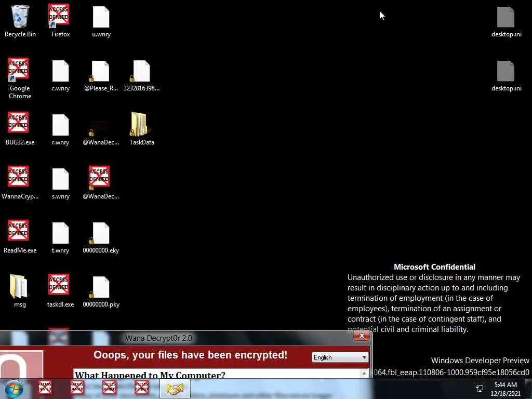Open the network icon in system tray
Image resolution: width=532 pixels, height=399 pixels.
coord(480,389)
